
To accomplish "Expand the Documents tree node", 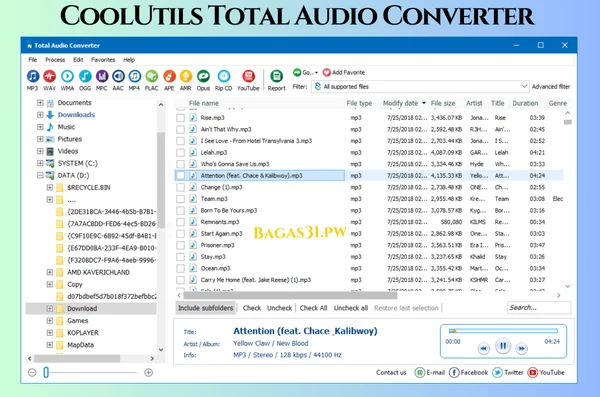I will point(40,103).
